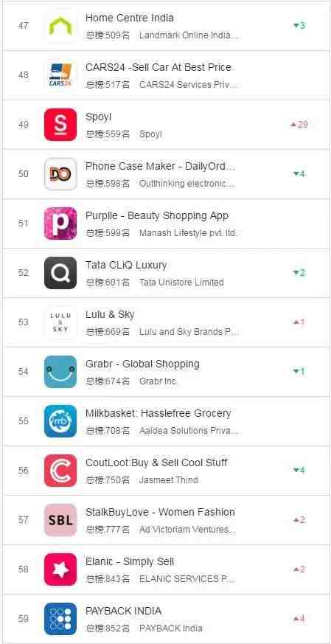The image size is (331, 644).
Task: Open the Milkbasket blue mb icon
Action: (x=60, y=421)
